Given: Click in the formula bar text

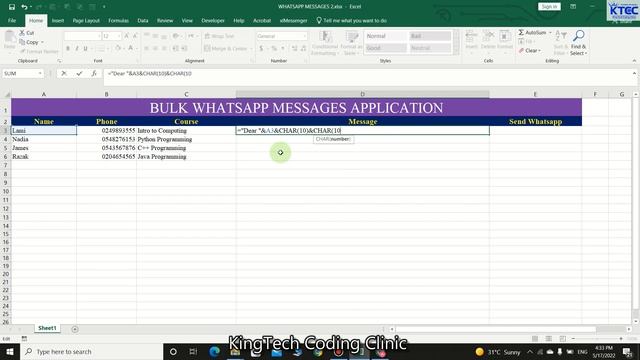Looking at the screenshot, I should point(150,73).
